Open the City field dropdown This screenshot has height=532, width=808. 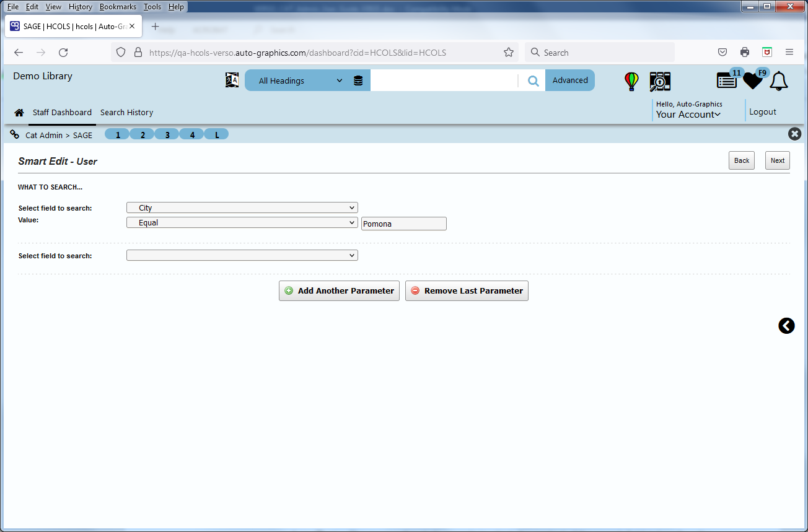click(x=242, y=208)
